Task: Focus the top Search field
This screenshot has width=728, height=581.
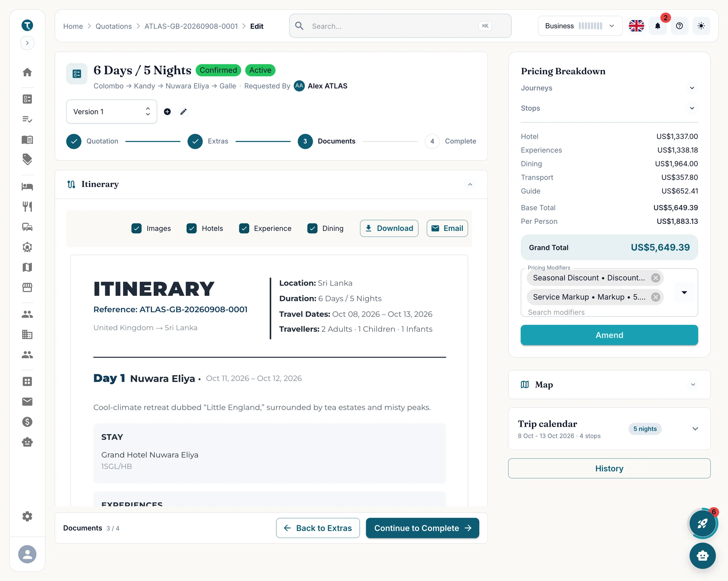Action: (400, 26)
